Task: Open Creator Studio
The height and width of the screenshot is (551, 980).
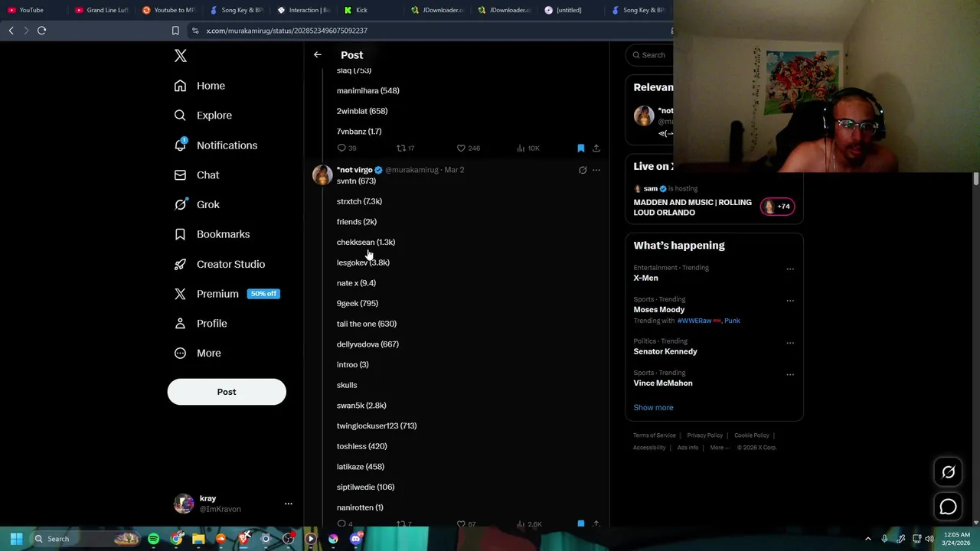Action: (x=220, y=264)
